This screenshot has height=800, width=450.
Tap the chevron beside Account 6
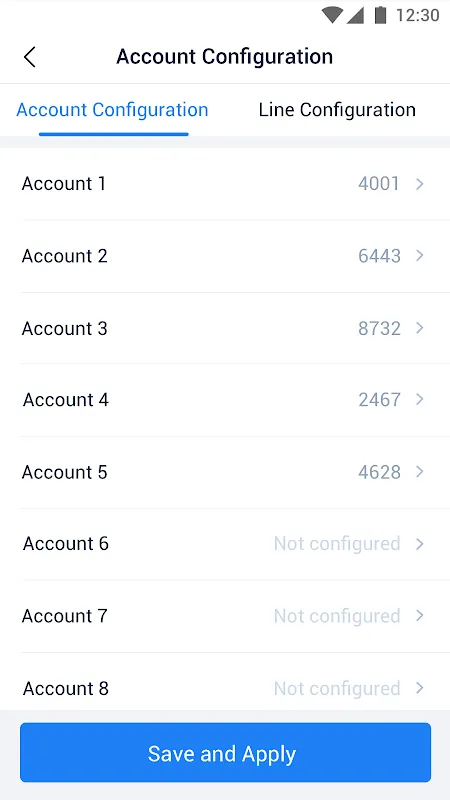click(x=420, y=544)
